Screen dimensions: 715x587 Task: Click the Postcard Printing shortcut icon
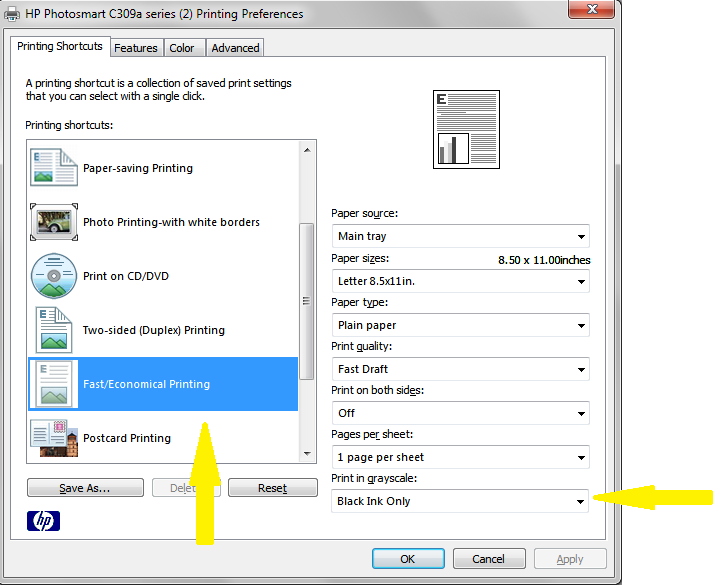pyautogui.click(x=54, y=438)
